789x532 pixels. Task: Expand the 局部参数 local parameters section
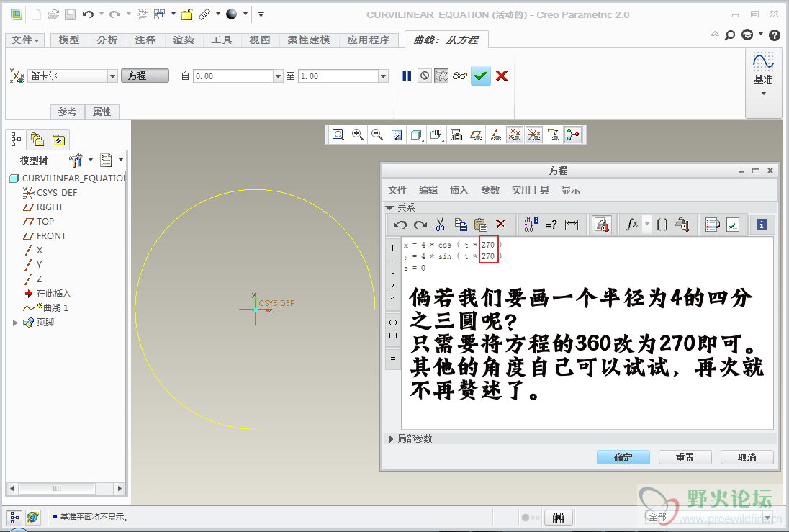pos(391,439)
